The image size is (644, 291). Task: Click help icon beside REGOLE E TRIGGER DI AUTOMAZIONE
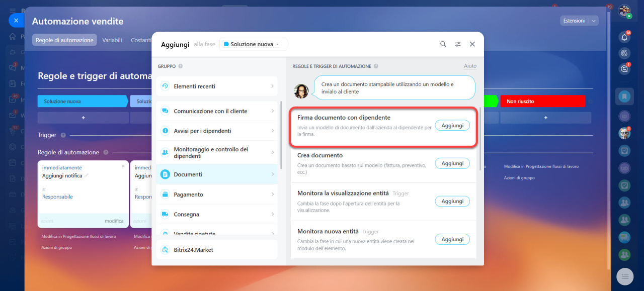pyautogui.click(x=376, y=66)
